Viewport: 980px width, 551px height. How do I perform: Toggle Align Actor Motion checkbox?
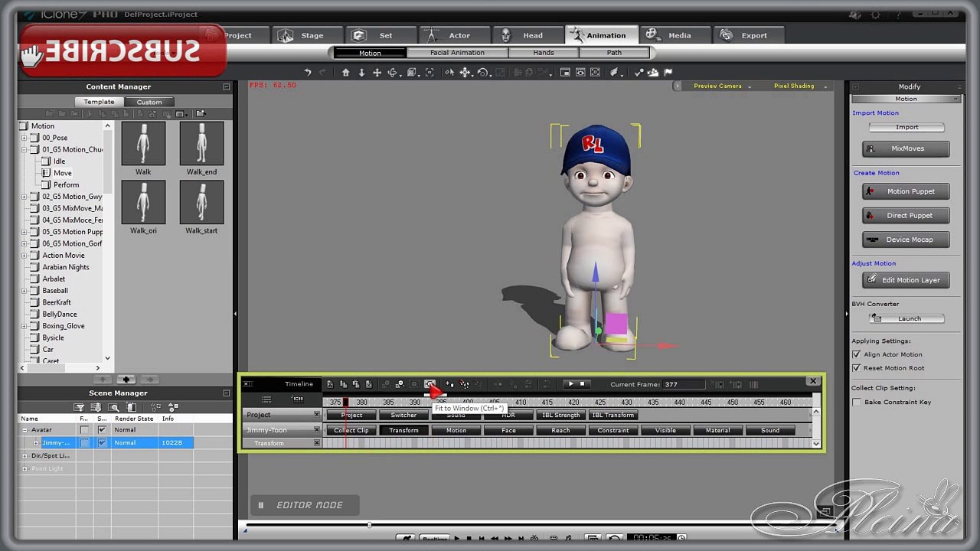pos(857,354)
